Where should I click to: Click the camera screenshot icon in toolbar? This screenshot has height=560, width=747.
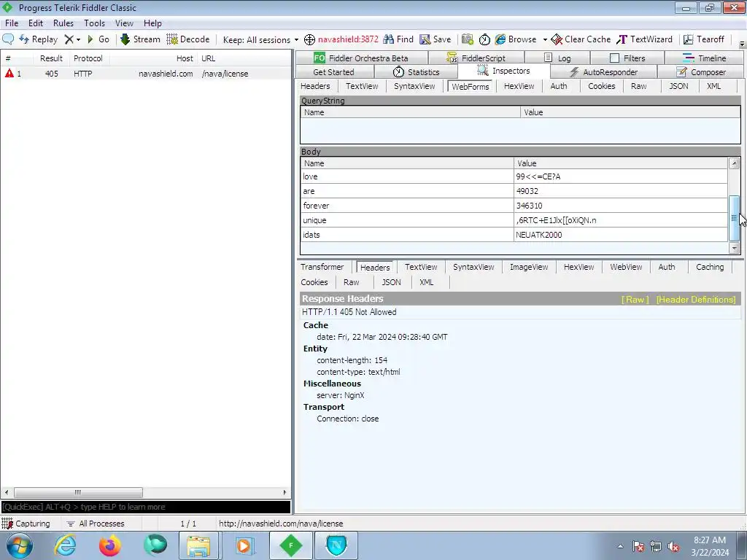(468, 39)
